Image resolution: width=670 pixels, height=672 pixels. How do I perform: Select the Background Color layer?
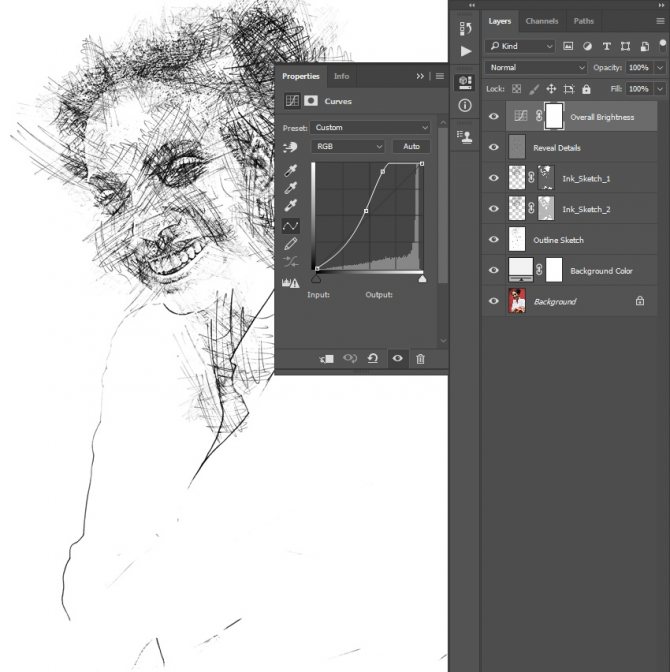point(602,271)
